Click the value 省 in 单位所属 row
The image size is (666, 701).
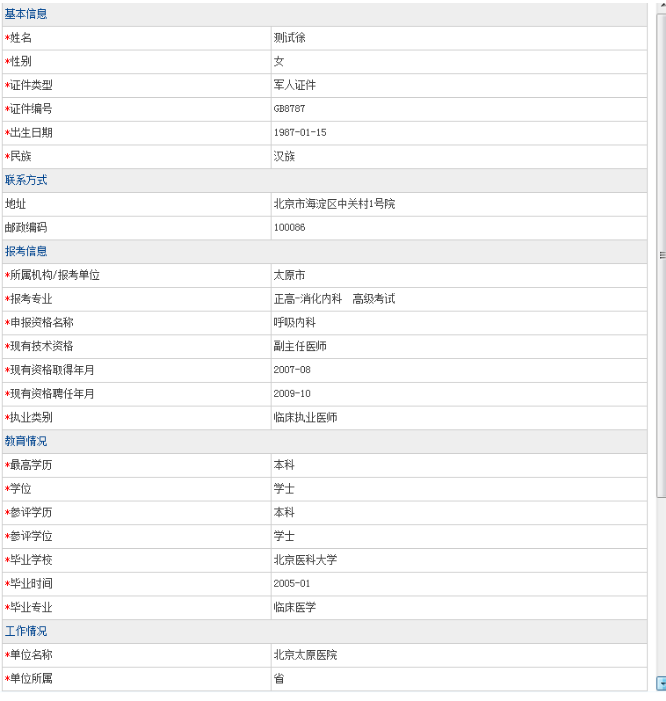point(279,679)
